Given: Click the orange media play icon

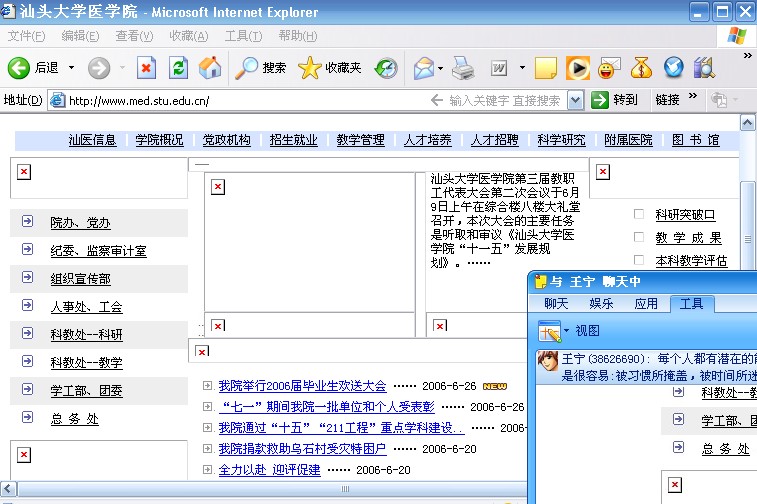Looking at the screenshot, I should tap(578, 68).
